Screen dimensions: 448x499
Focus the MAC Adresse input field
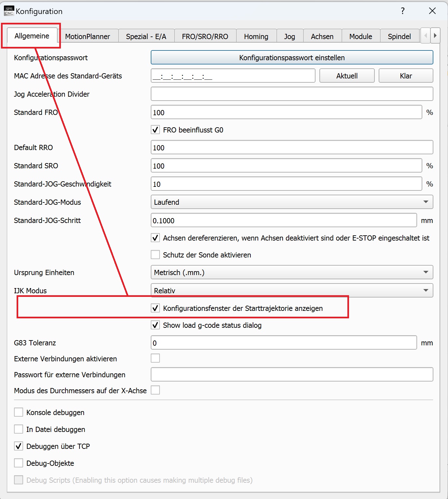233,76
